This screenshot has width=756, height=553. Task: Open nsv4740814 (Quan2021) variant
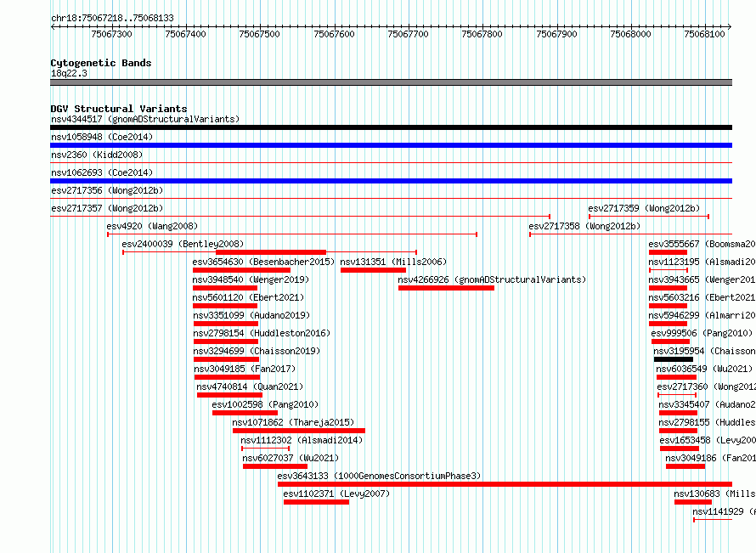(251, 387)
